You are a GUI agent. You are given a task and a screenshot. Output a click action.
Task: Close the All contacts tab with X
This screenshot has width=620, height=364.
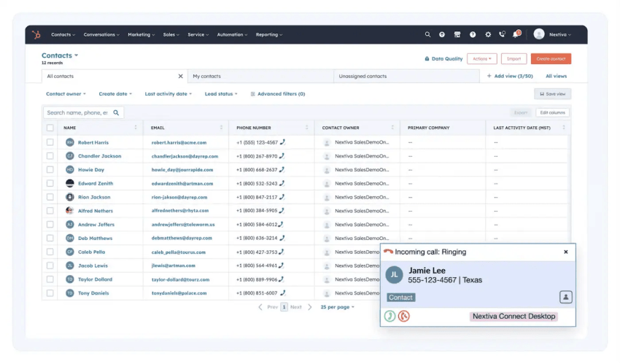(180, 77)
